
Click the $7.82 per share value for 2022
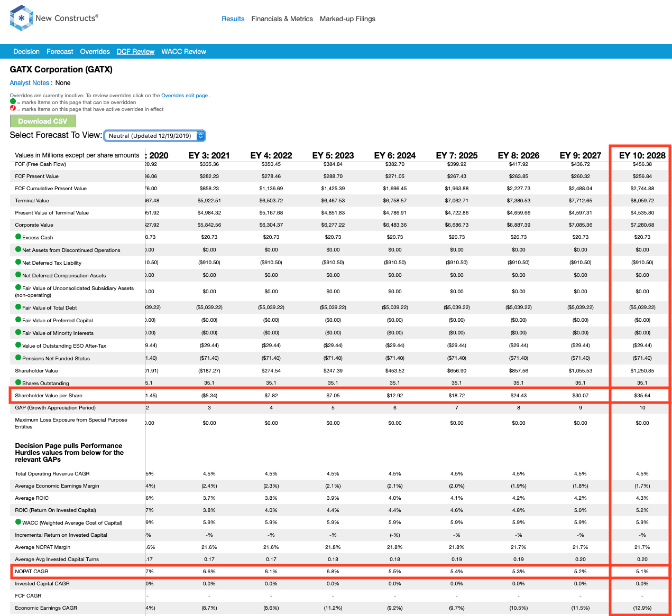click(x=271, y=395)
